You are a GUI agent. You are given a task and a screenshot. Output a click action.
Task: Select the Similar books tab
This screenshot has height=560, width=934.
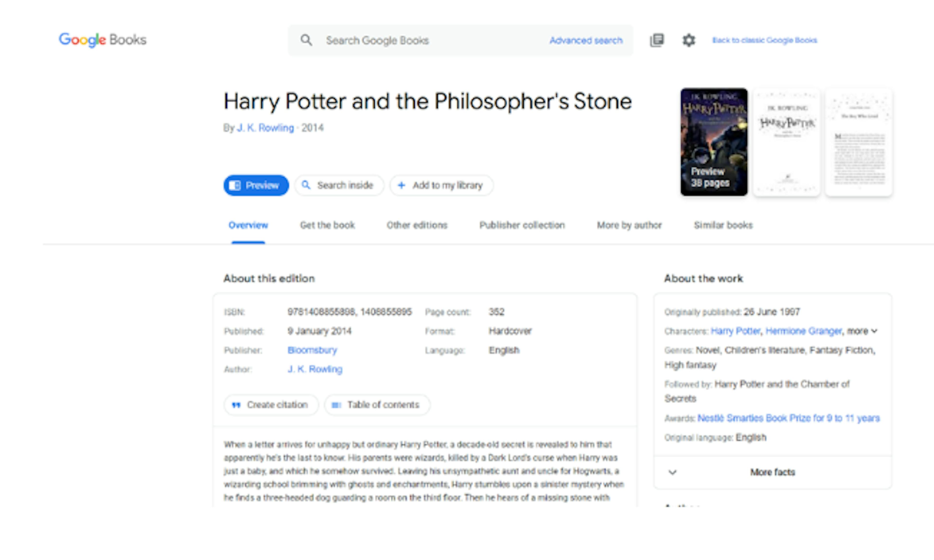723,225
